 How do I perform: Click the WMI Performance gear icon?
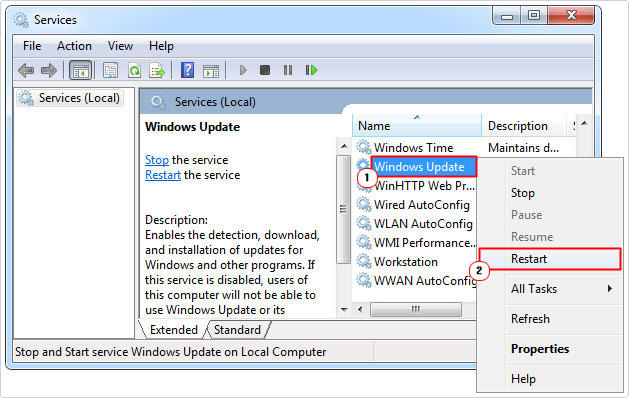coord(363,242)
